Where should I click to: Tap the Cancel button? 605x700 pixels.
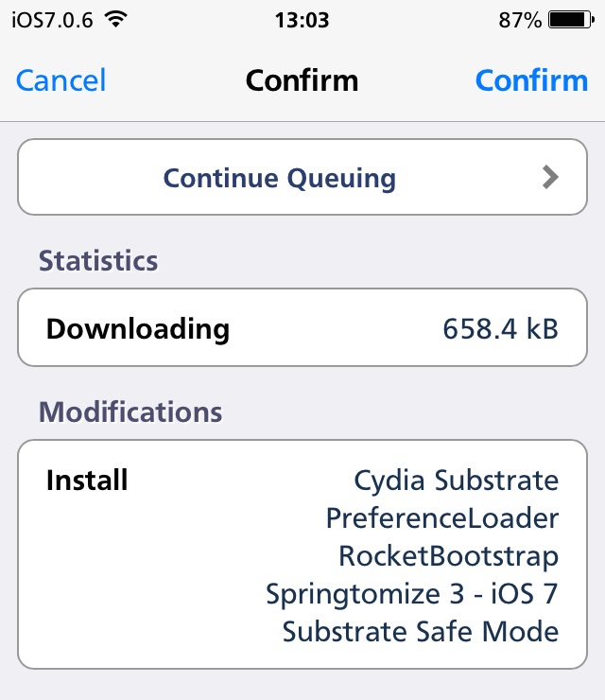point(61,80)
